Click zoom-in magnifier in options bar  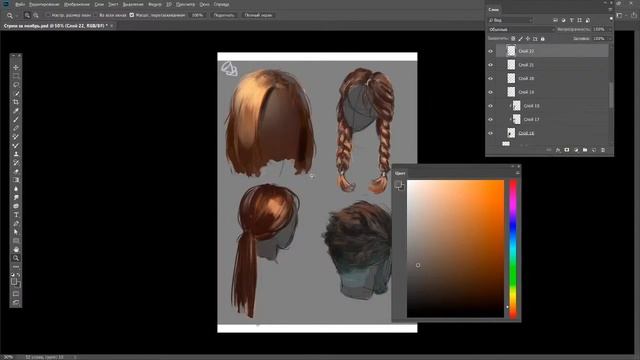tap(27, 15)
